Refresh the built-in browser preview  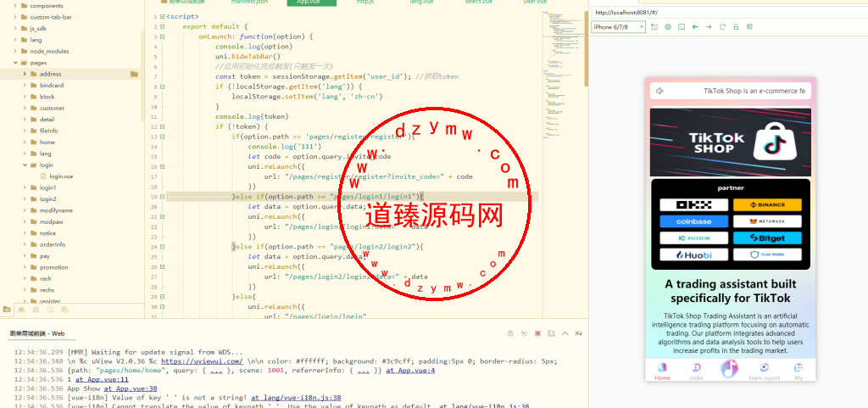pyautogui.click(x=722, y=26)
